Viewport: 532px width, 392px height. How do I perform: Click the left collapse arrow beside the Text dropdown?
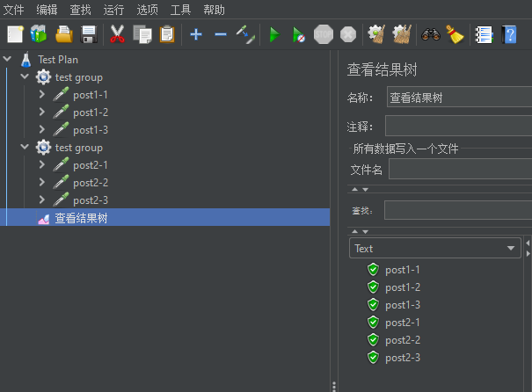click(x=528, y=243)
